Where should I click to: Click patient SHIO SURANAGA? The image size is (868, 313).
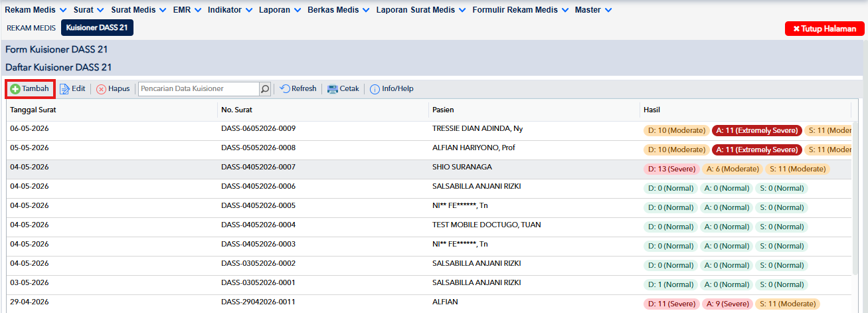tap(462, 167)
